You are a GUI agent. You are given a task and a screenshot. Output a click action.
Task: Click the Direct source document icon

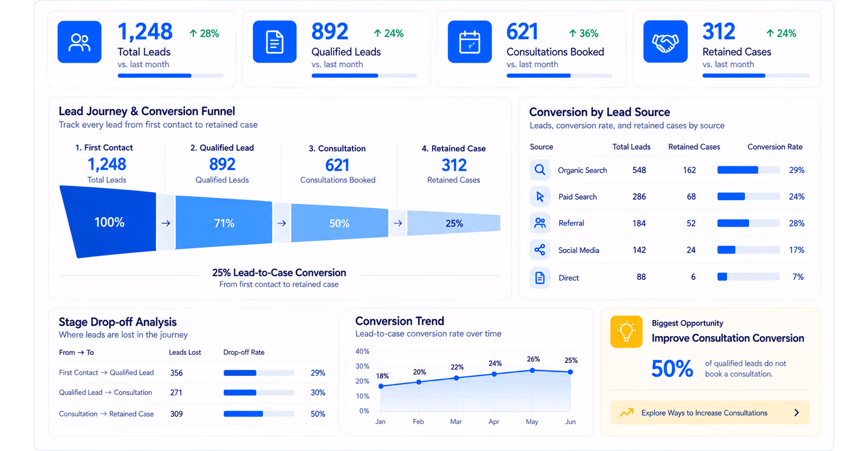(540, 278)
